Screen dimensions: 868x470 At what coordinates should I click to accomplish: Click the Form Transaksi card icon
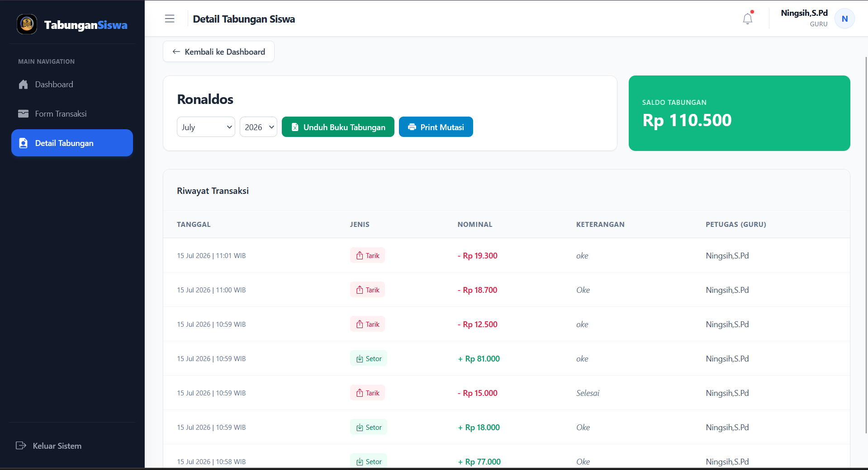(x=24, y=114)
